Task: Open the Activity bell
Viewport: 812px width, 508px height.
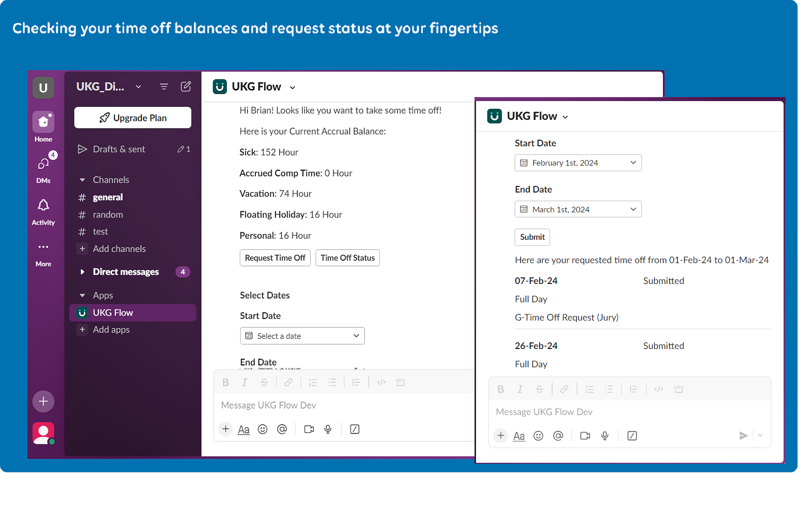Action: click(43, 205)
